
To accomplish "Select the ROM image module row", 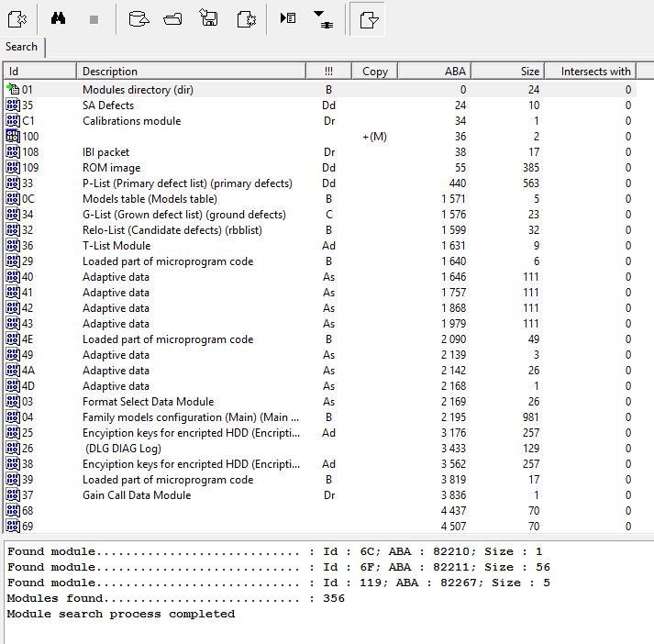I will pos(112,168).
